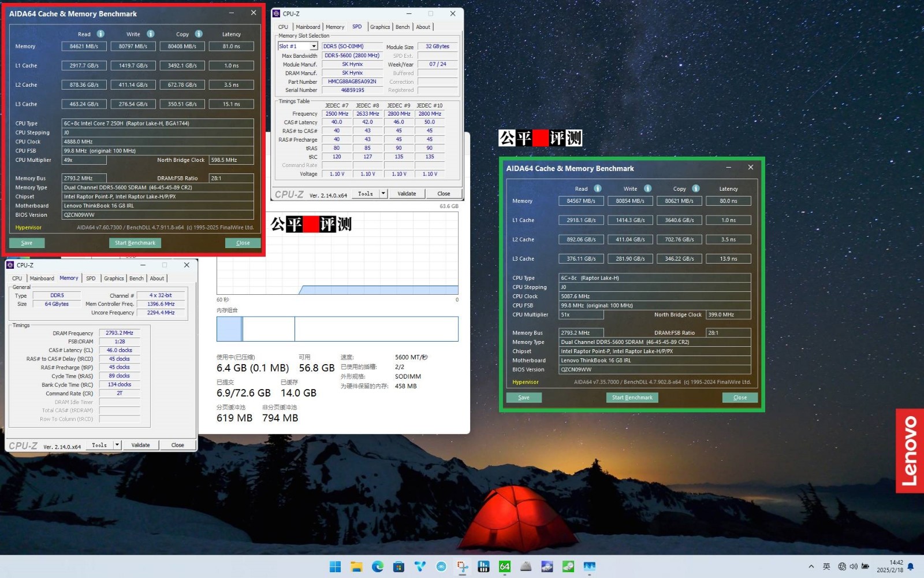Image resolution: width=924 pixels, height=578 pixels.
Task: Select CPU tab in CPU-Z Memory window
Action: point(17,278)
